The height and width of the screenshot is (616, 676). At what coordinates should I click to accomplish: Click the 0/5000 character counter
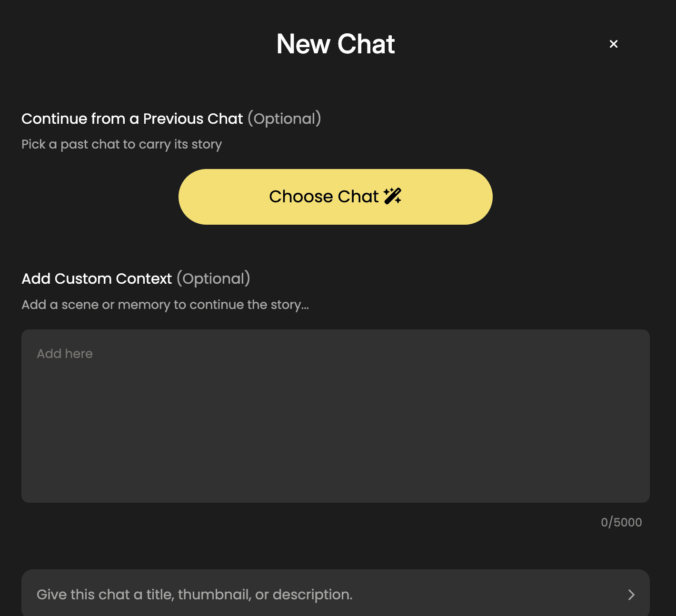pyautogui.click(x=621, y=522)
